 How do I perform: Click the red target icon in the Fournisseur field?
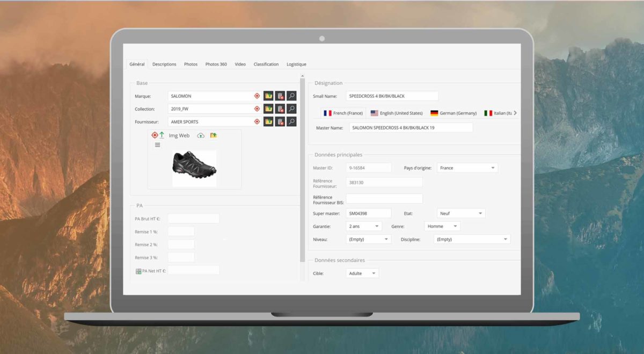click(x=257, y=121)
